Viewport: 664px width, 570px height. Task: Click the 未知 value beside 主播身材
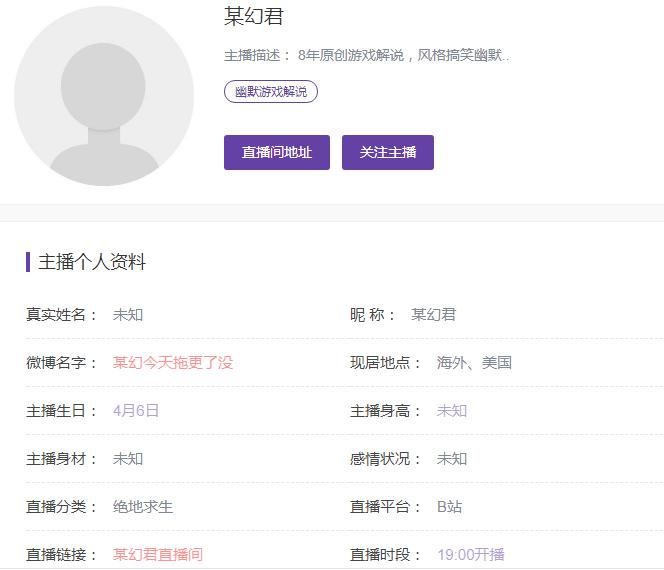pyautogui.click(x=128, y=459)
